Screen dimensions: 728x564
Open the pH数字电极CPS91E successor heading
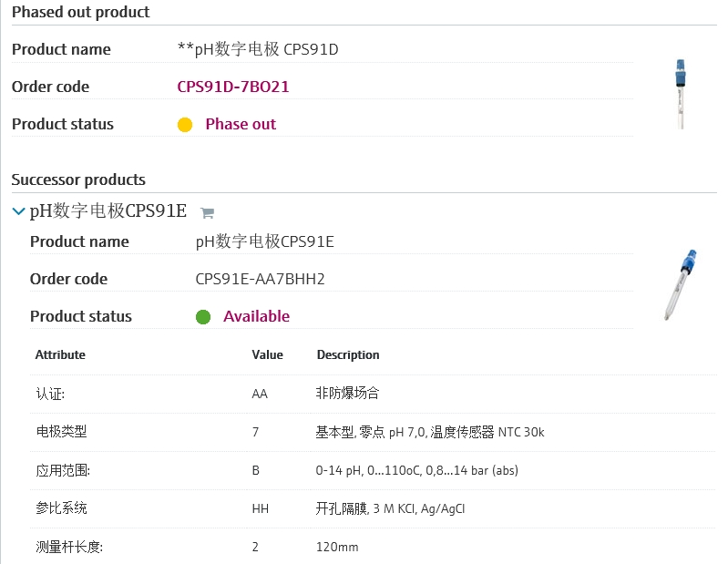click(x=108, y=211)
